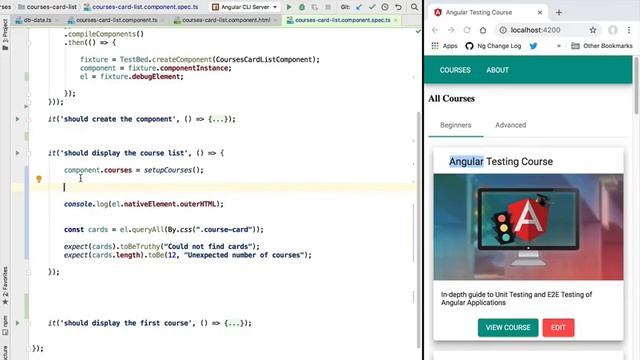Show Git history clock icon

point(385,7)
